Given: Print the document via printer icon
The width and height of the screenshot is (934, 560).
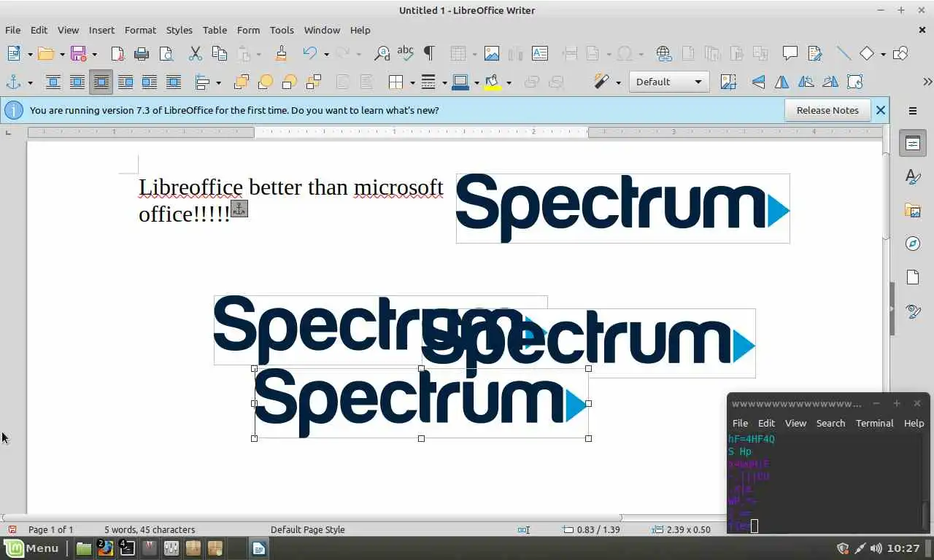Looking at the screenshot, I should pos(142,53).
